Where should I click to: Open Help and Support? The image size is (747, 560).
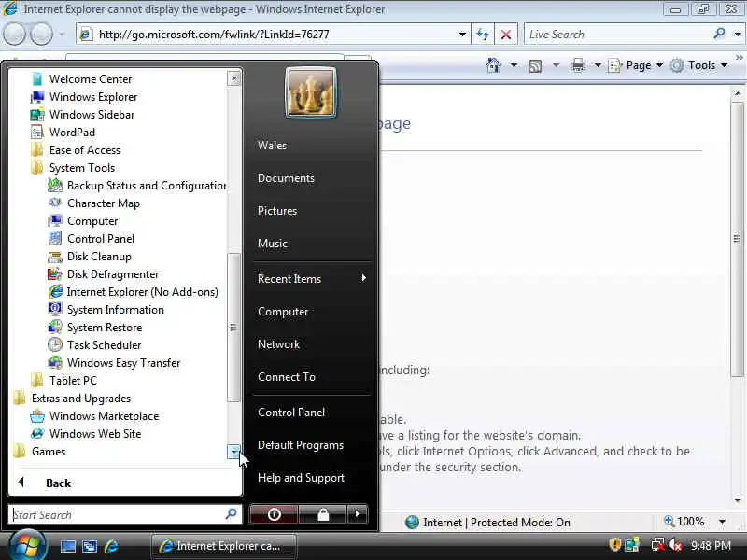point(301,478)
